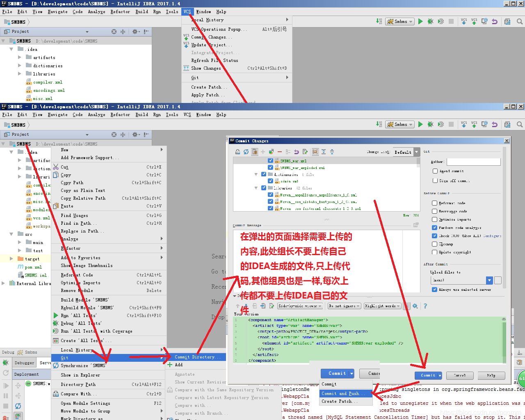This screenshot has width=525, height=420.
Task: Enable Optimize imports checkbox
Action: (434, 219)
